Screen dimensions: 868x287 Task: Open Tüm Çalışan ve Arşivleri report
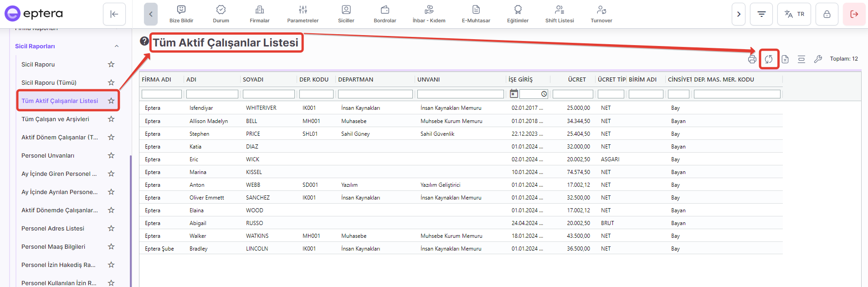point(55,119)
